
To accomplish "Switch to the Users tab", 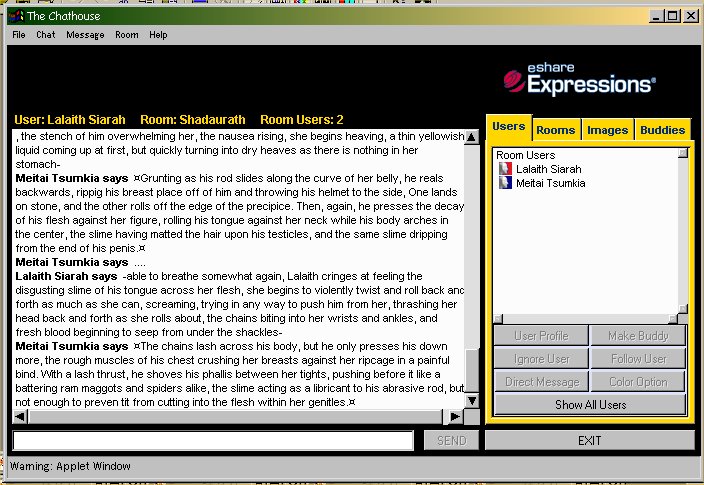I will point(509,127).
